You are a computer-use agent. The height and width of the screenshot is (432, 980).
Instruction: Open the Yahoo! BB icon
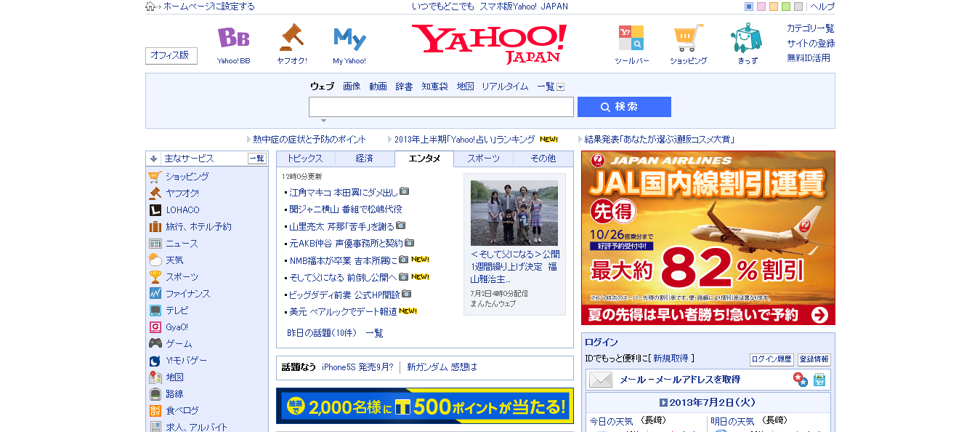pos(233,38)
